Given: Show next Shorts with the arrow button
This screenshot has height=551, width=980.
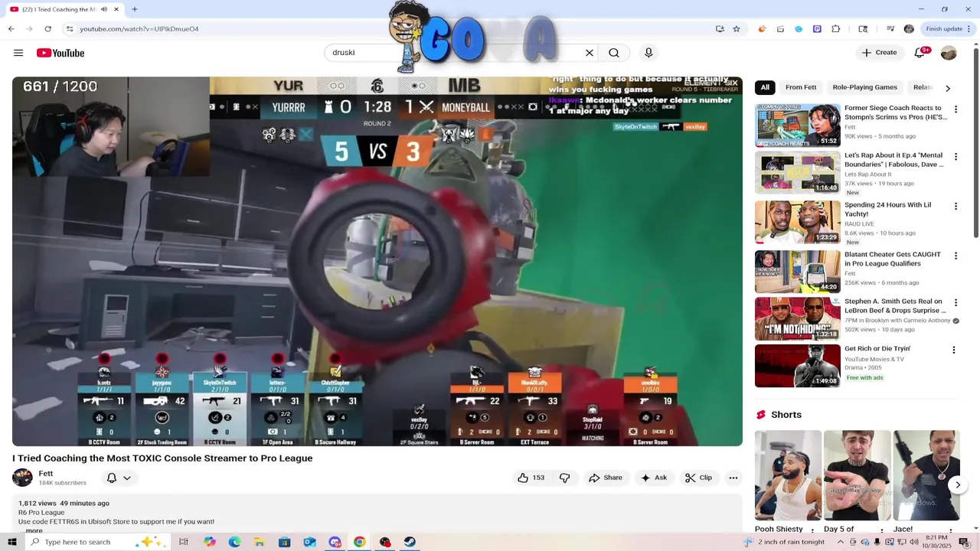Looking at the screenshot, I should (x=958, y=484).
